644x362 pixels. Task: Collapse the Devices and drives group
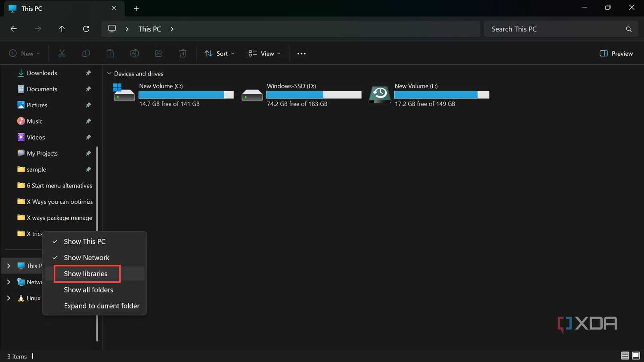click(109, 74)
